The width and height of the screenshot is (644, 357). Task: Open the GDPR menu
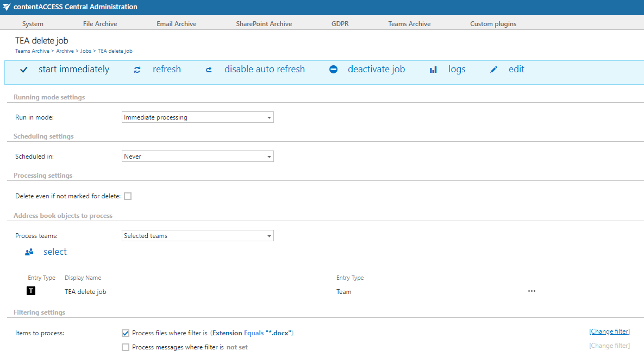click(x=340, y=24)
